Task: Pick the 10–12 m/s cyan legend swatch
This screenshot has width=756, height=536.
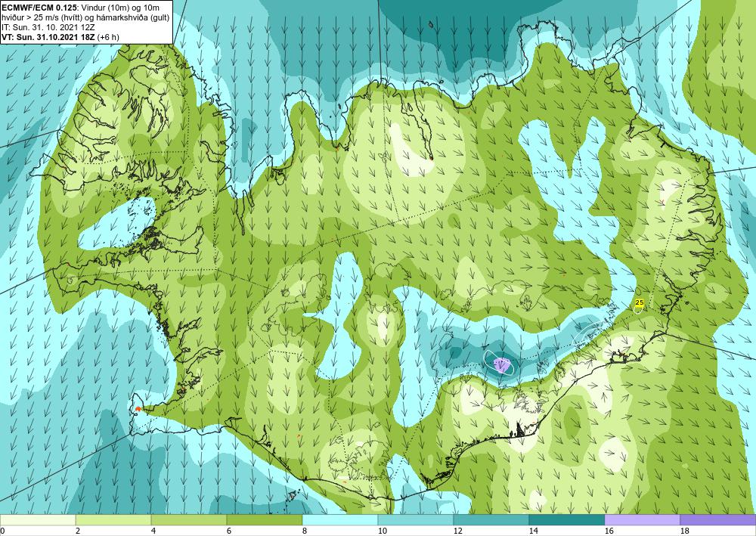Action: [416, 520]
